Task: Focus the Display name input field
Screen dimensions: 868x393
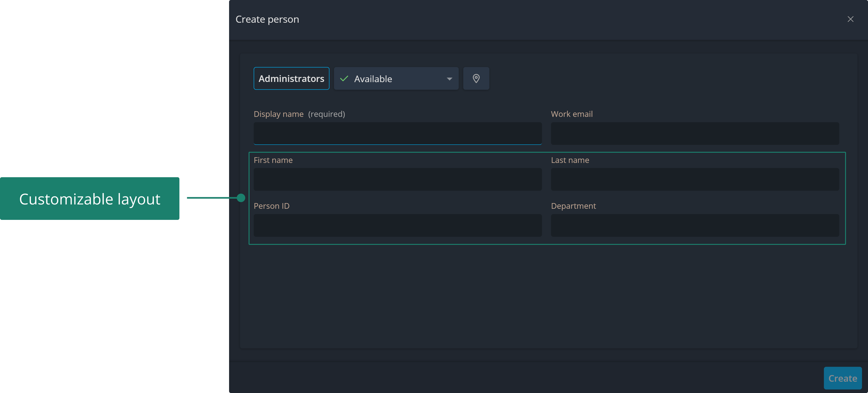Action: pos(398,133)
